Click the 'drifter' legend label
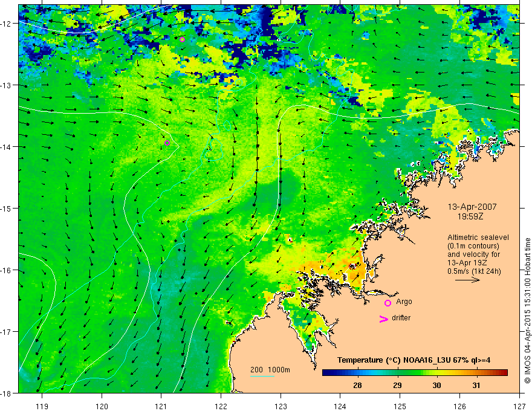The width and height of the screenshot is (532, 411). pos(401,318)
